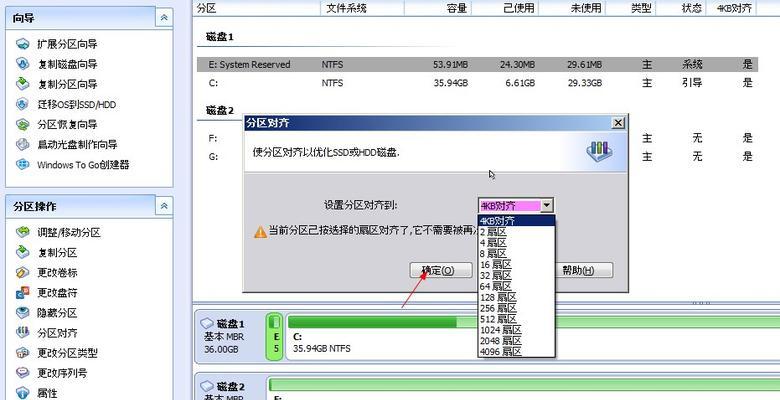The width and height of the screenshot is (780, 400).
Task: Collapse the 向导 panel
Action: point(164,18)
